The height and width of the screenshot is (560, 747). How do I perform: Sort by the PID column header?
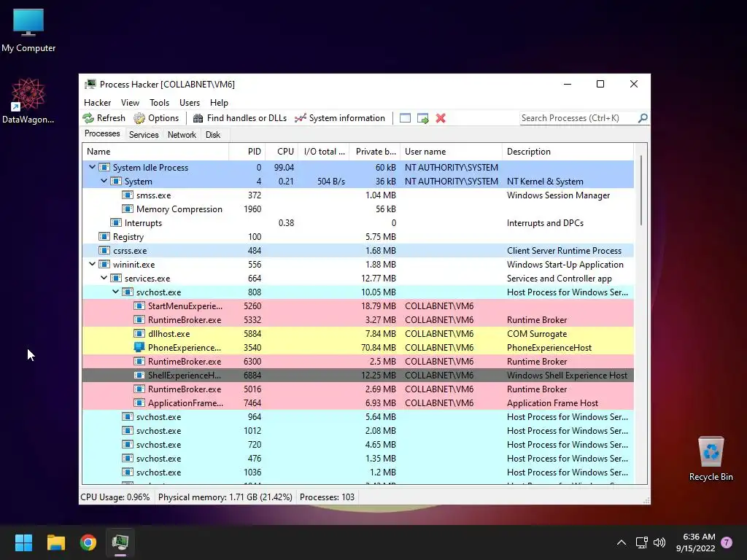coord(247,152)
